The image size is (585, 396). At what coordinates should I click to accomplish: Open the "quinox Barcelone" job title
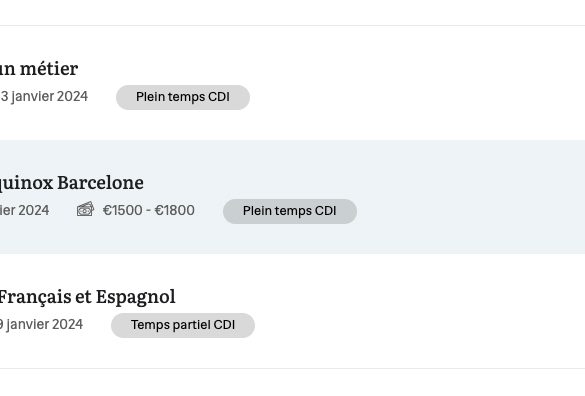(x=72, y=183)
